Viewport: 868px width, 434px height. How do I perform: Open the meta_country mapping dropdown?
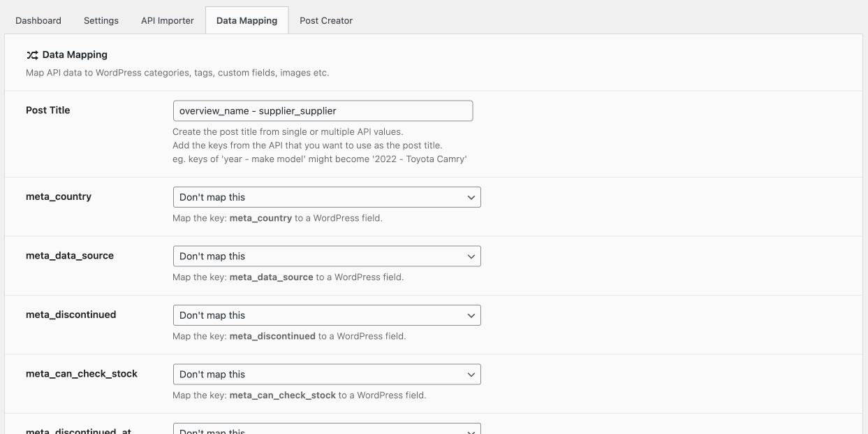(327, 197)
